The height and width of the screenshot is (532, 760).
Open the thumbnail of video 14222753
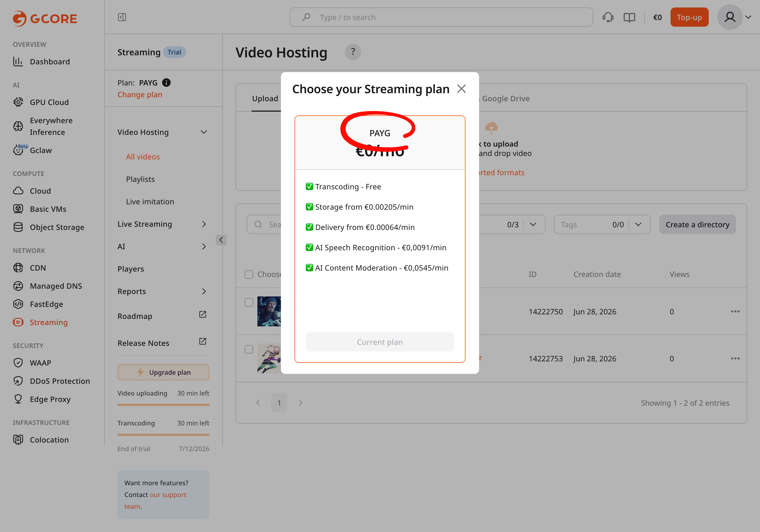[269, 358]
